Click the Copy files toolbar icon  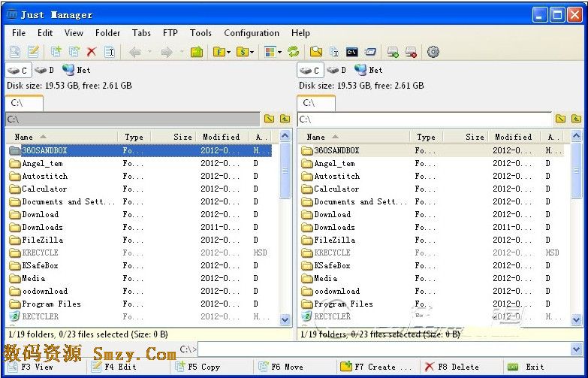[56, 52]
